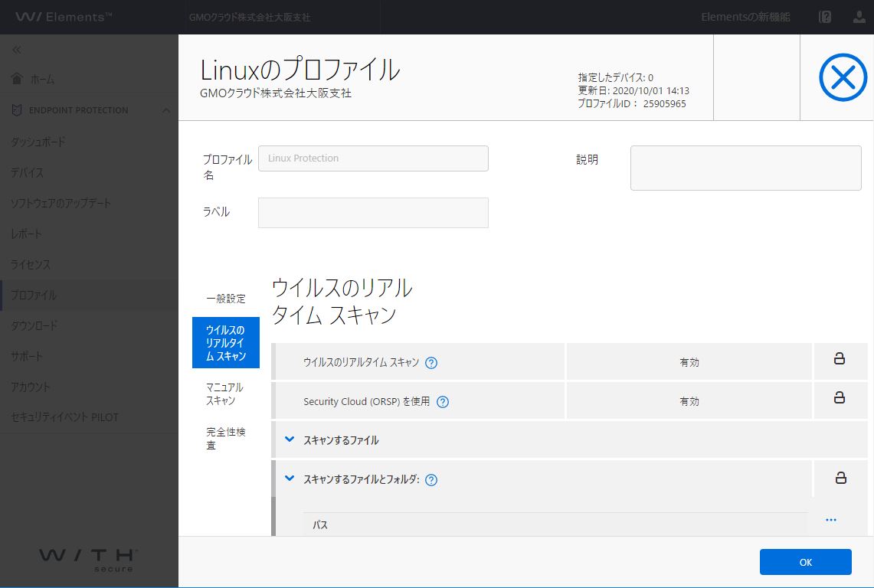The width and height of the screenshot is (874, 588).
Task: Go to ホーム in sidebar
Action: [x=42, y=79]
